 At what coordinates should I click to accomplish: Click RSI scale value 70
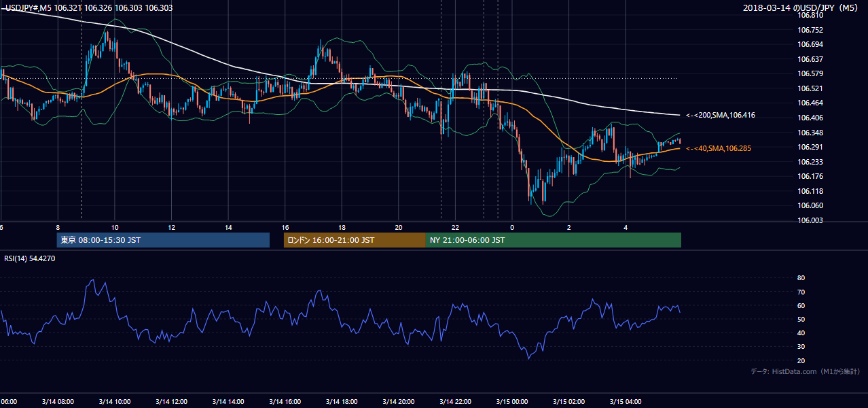[x=801, y=292]
